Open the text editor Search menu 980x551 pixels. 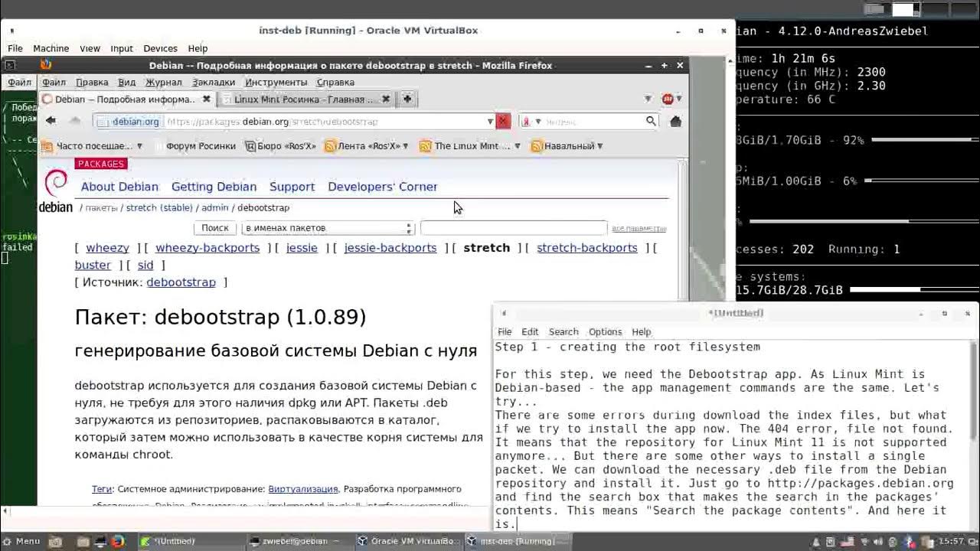point(563,331)
